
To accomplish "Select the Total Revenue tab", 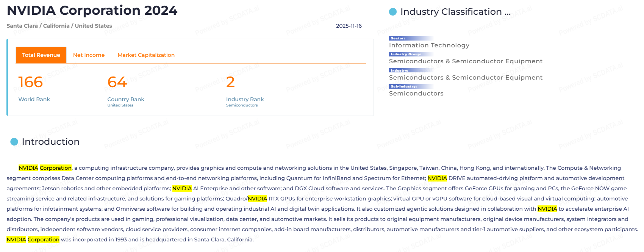I will point(41,55).
